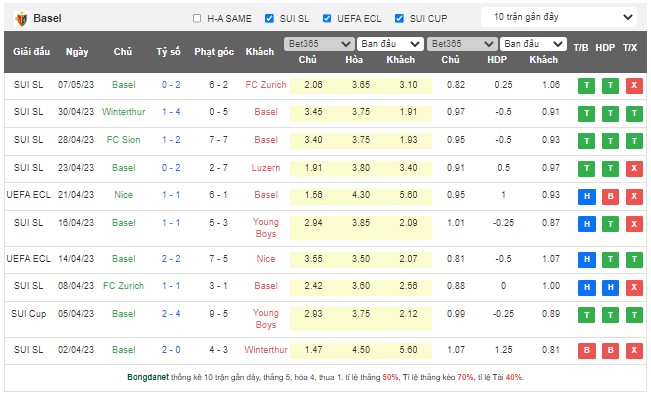Click the 'Giải đấu' column header

(x=32, y=52)
